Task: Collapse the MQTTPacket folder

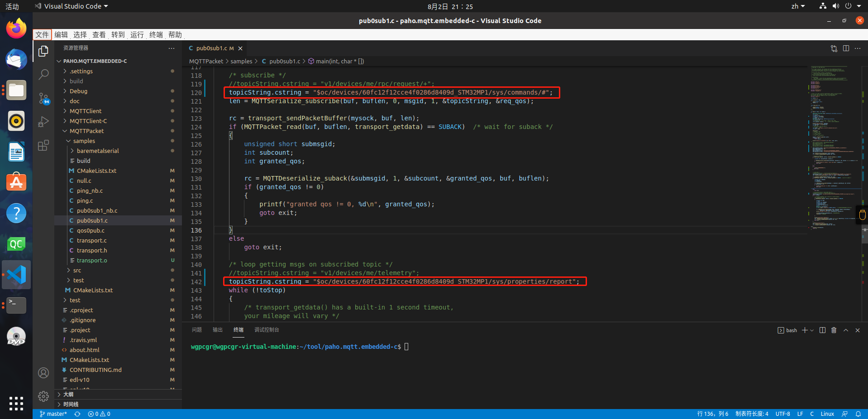Action: [x=118, y=131]
